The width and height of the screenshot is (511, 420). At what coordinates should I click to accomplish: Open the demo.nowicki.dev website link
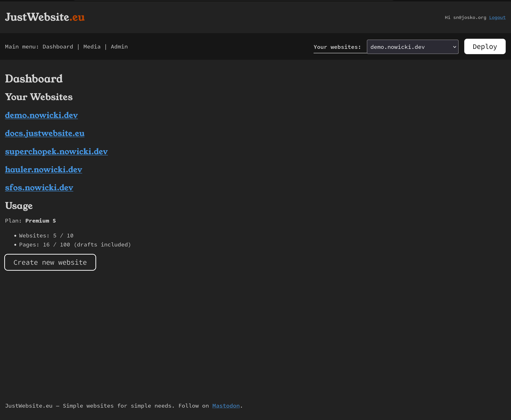coord(41,115)
